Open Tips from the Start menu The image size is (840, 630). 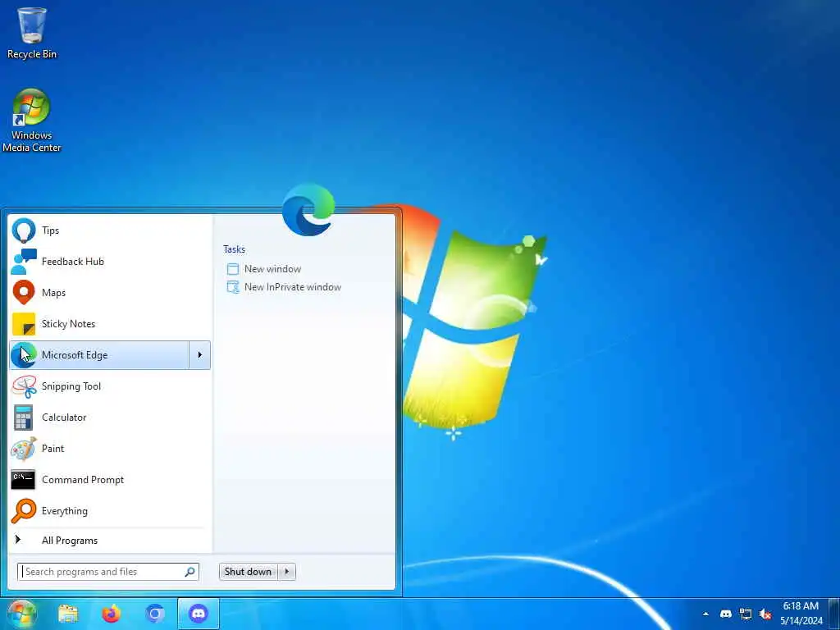[110, 231]
